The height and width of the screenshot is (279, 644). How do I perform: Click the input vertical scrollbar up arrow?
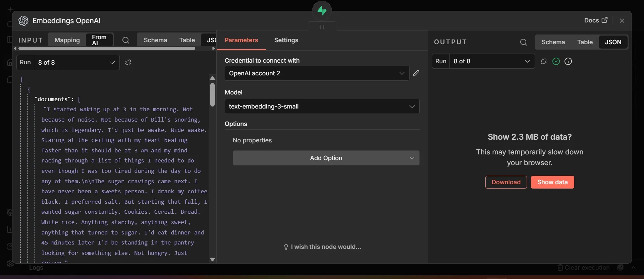212,78
